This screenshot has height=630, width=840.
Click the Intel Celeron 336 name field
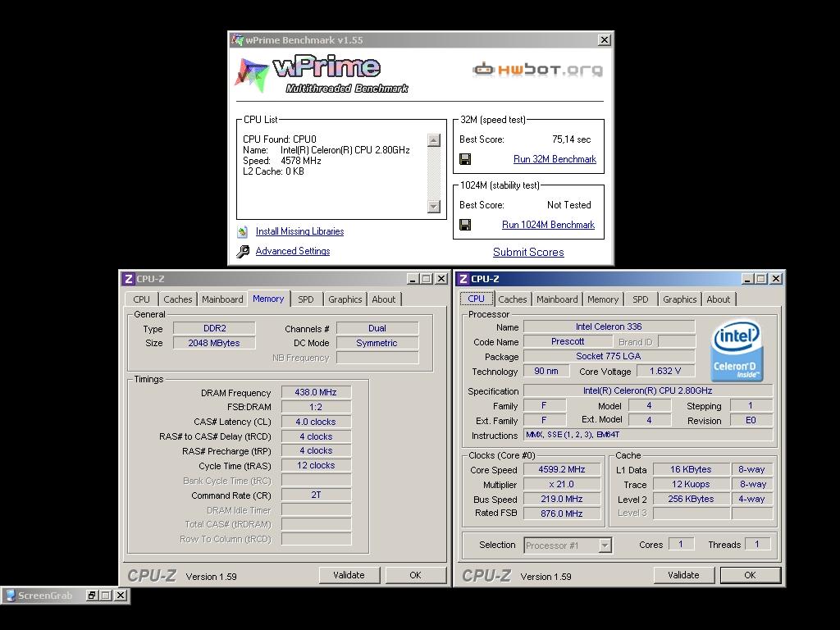(609, 326)
